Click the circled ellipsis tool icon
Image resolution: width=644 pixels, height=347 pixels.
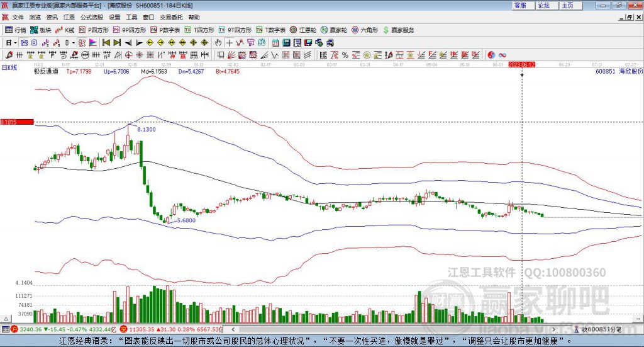(85, 55)
